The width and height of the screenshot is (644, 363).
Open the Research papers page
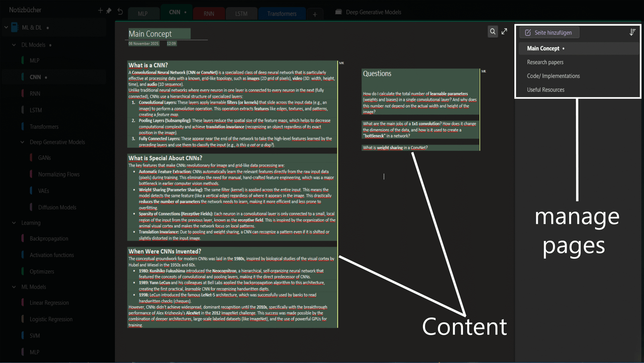[545, 62]
